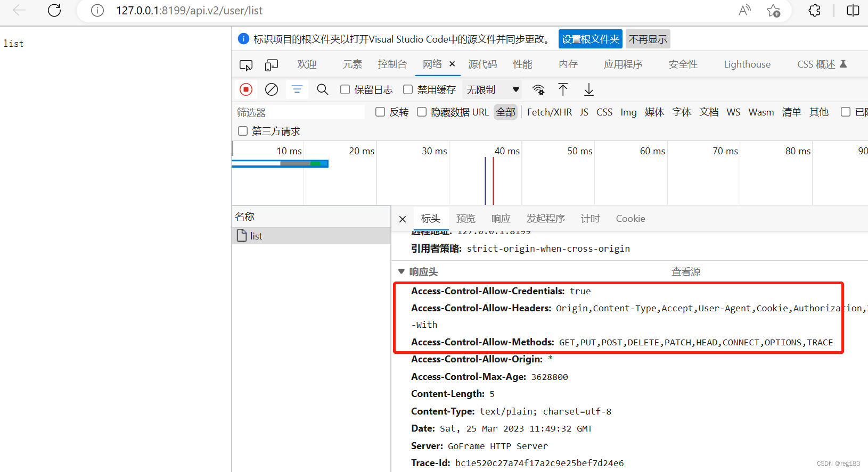This screenshot has width=868, height=472.
Task: Open 安全性 security tab
Action: [683, 64]
